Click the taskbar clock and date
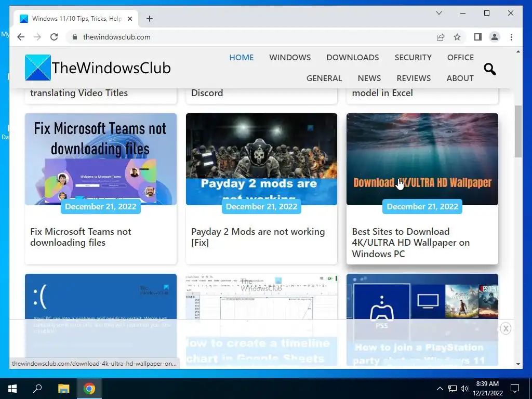The image size is (532, 399). [487, 389]
